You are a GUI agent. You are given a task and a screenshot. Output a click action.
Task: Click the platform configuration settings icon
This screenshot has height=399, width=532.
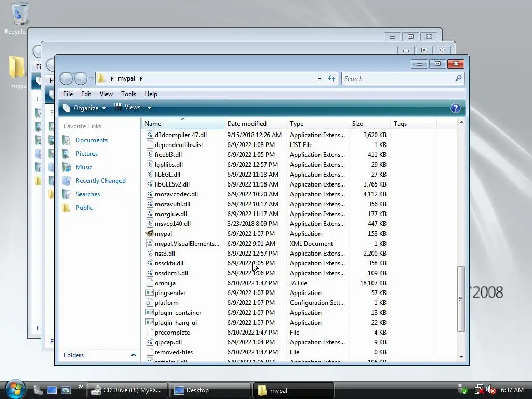pos(150,303)
